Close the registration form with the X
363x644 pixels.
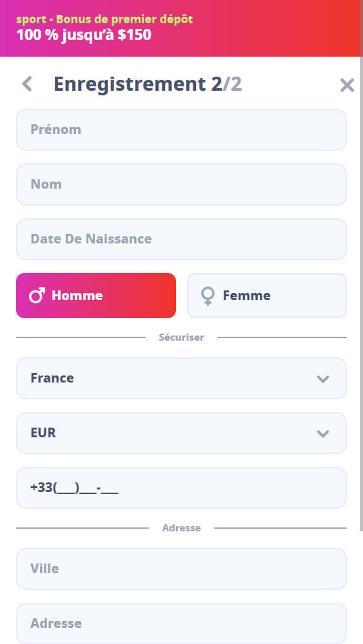coord(347,85)
